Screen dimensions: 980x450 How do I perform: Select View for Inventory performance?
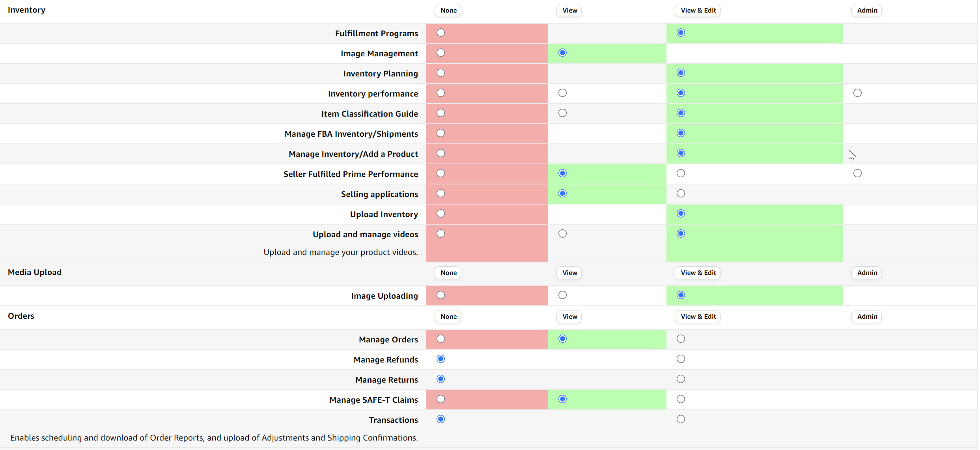562,93
